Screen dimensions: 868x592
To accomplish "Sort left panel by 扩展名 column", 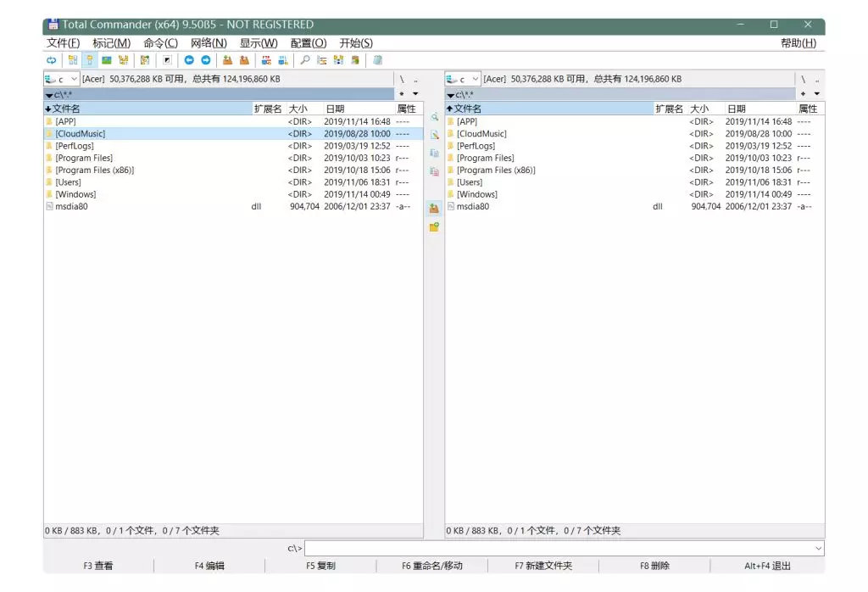I will [x=268, y=109].
